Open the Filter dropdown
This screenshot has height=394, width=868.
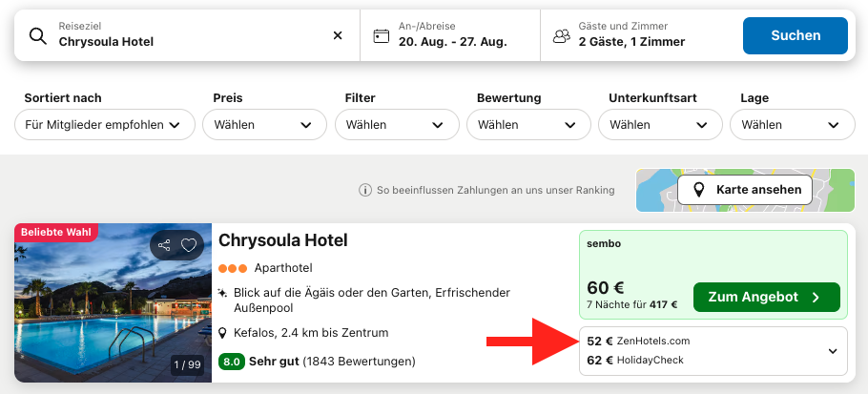click(397, 125)
